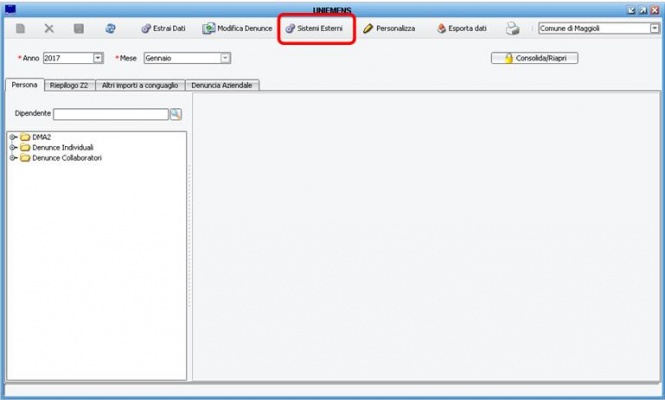This screenshot has height=400, width=665.
Task: Open the Anno year dropdown arrow
Action: (98, 58)
